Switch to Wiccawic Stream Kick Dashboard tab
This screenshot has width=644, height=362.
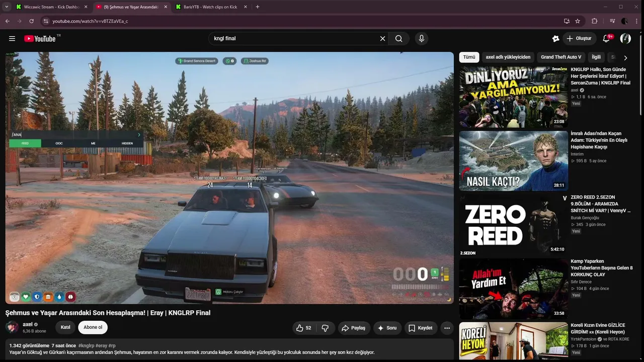click(51, 7)
